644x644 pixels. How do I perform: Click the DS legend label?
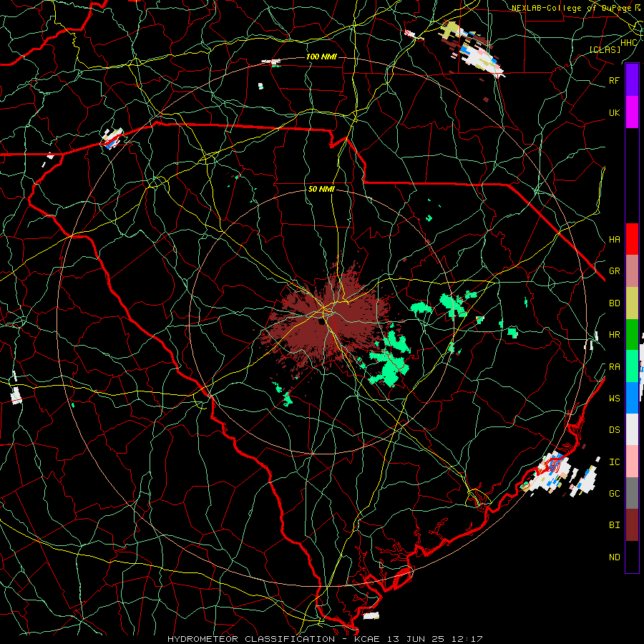click(x=614, y=429)
